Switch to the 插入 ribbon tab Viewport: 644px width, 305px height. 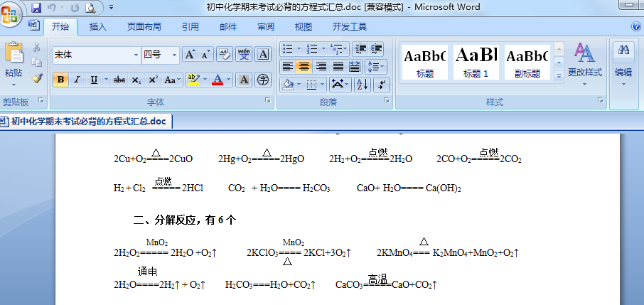coord(98,27)
